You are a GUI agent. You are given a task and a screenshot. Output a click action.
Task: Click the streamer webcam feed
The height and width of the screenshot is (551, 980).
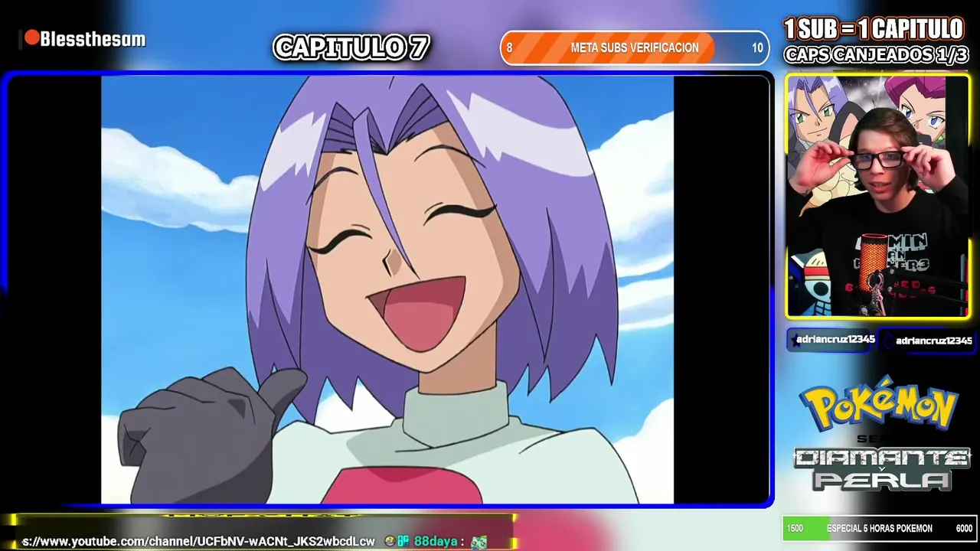point(877,196)
